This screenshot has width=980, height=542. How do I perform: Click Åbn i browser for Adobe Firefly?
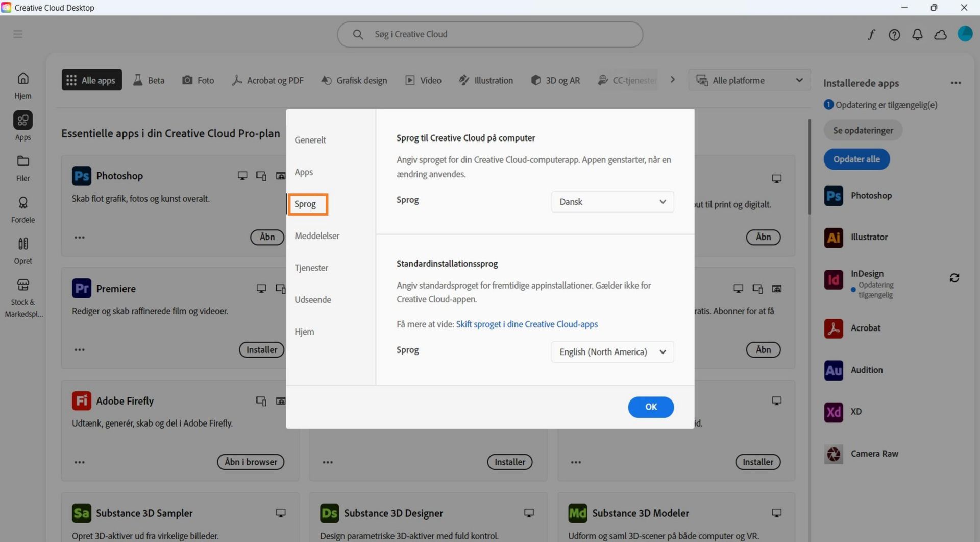point(251,462)
